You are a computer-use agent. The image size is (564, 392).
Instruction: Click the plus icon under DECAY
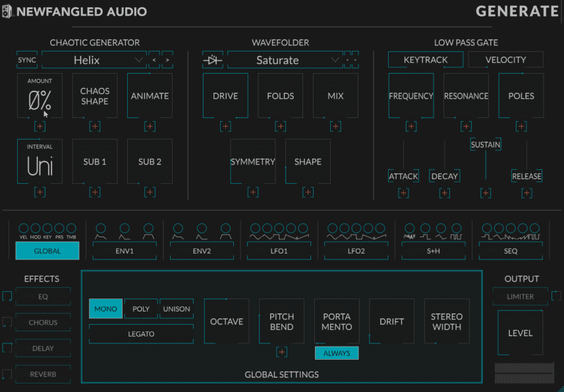[445, 193]
